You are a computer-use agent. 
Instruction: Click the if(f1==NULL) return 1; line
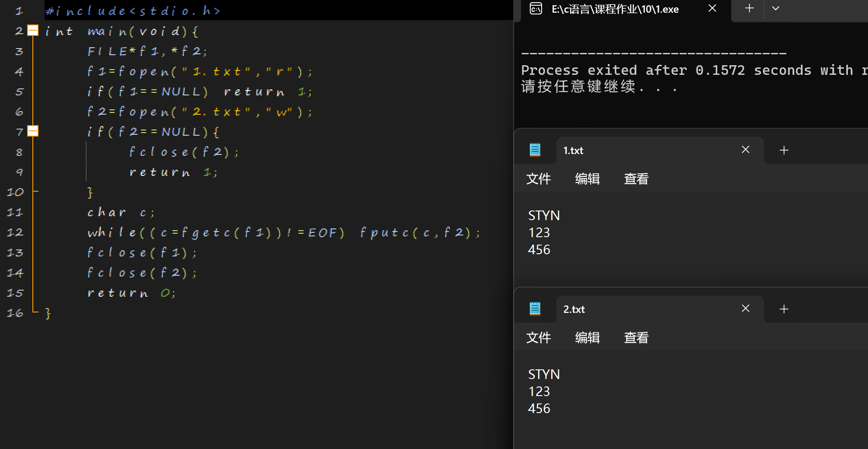pyautogui.click(x=200, y=91)
